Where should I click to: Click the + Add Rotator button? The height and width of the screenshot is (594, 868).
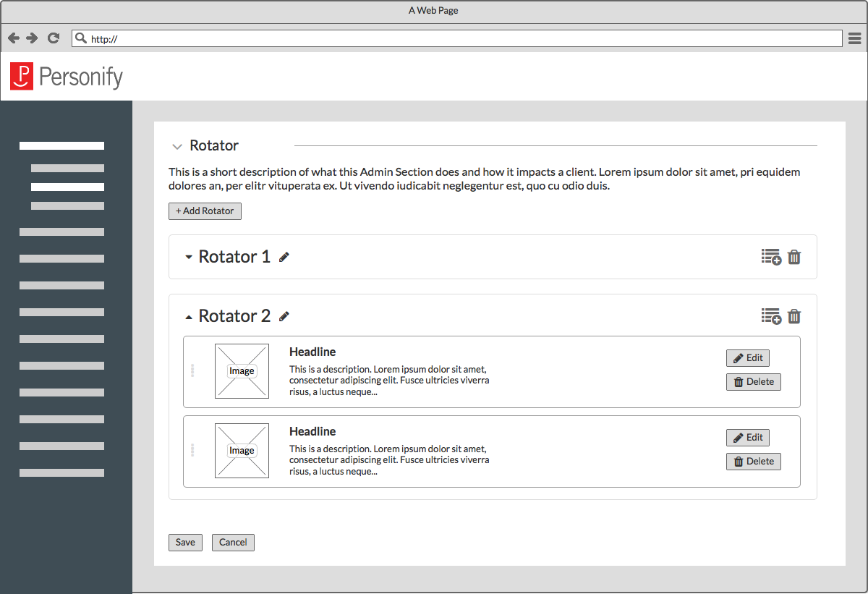(205, 211)
